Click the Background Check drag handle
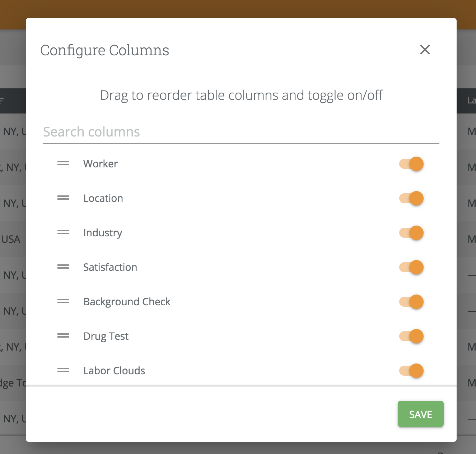The image size is (476, 454). (x=63, y=301)
